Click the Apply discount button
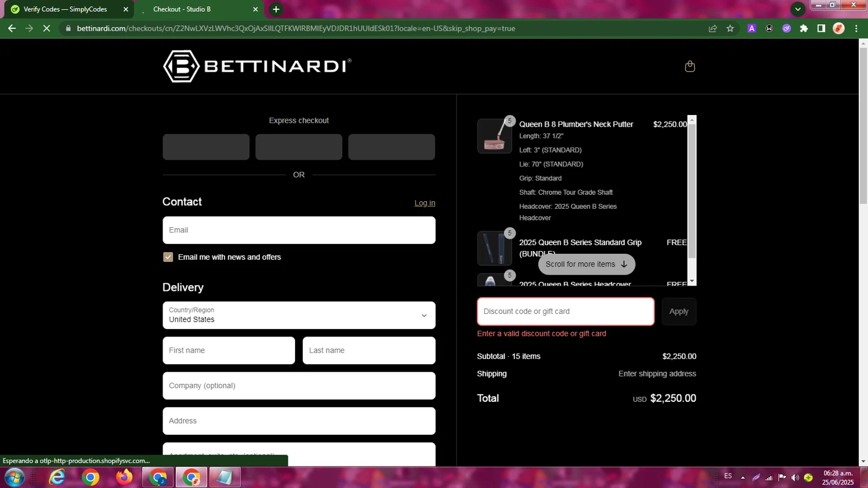Image resolution: width=868 pixels, height=488 pixels. tap(679, 312)
